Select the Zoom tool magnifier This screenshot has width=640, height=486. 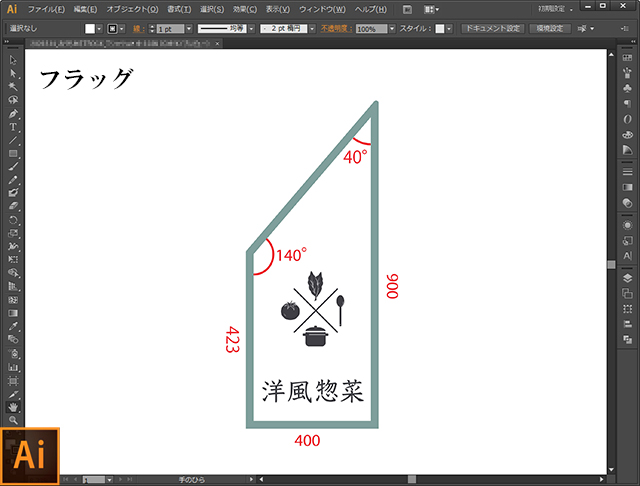click(x=13, y=420)
